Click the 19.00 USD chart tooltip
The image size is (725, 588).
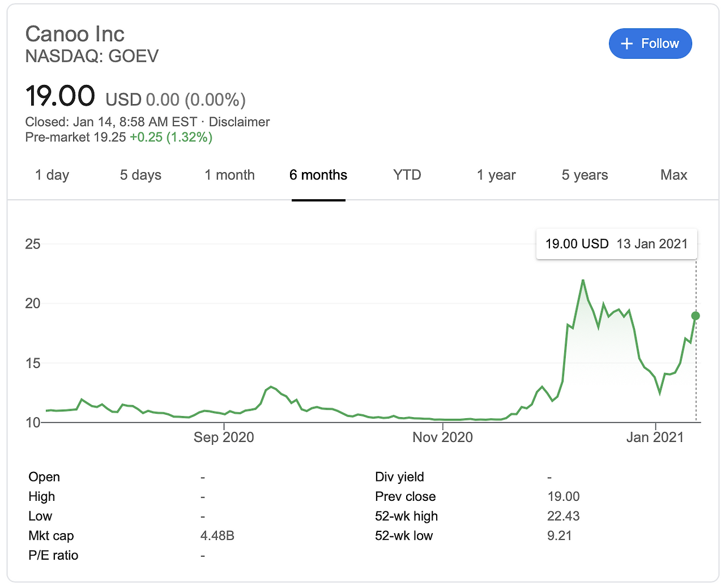pos(616,244)
